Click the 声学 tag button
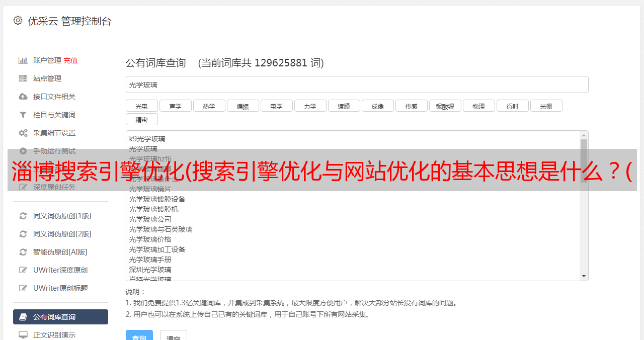The height and width of the screenshot is (340, 644). click(x=175, y=106)
